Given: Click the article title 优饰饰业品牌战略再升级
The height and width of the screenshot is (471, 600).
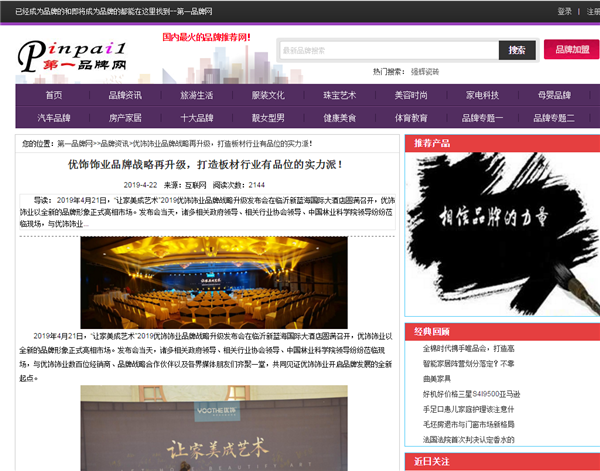Looking at the screenshot, I should tap(205, 165).
